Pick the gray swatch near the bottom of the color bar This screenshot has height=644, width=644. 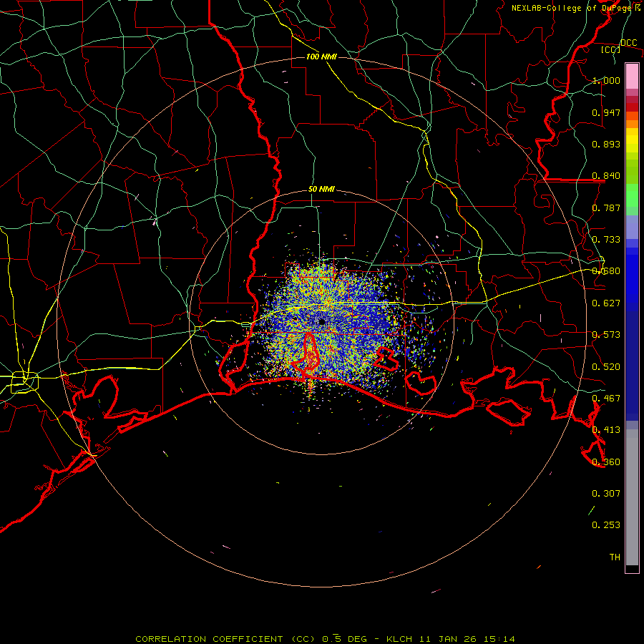coord(632,501)
